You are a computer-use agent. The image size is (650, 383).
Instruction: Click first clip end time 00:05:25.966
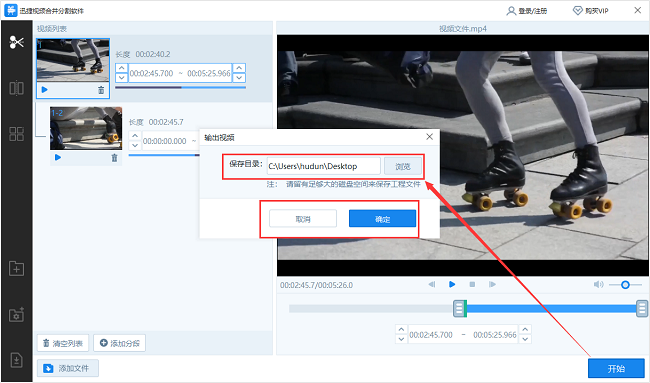[x=209, y=73]
